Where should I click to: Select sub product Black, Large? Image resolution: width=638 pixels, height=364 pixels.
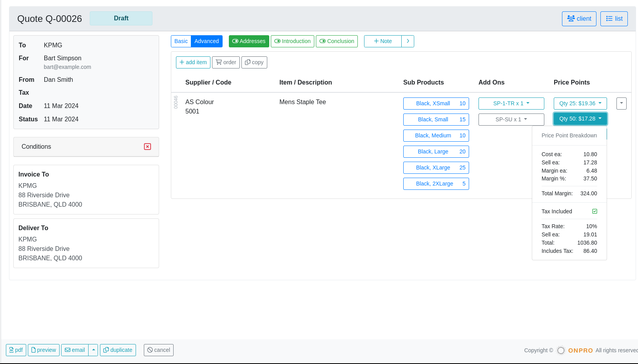coord(436,151)
